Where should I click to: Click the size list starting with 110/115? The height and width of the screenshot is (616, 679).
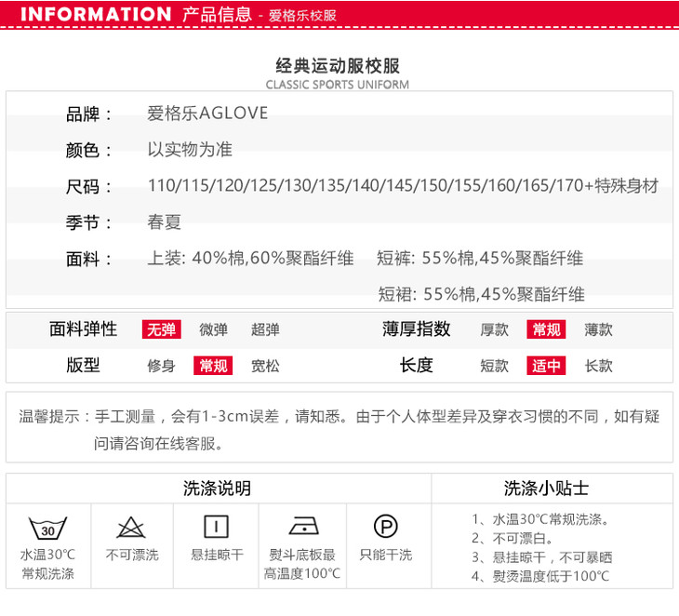(x=403, y=186)
